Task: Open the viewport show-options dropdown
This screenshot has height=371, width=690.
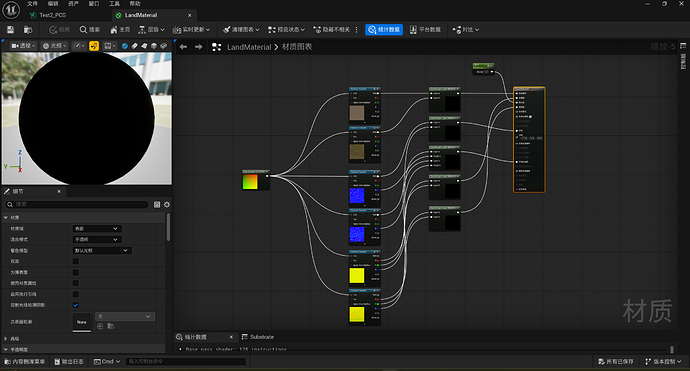Action: coord(79,46)
